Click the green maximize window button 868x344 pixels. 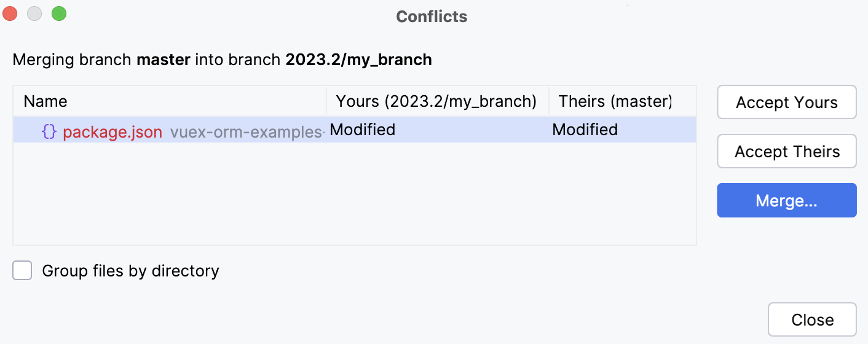click(58, 14)
